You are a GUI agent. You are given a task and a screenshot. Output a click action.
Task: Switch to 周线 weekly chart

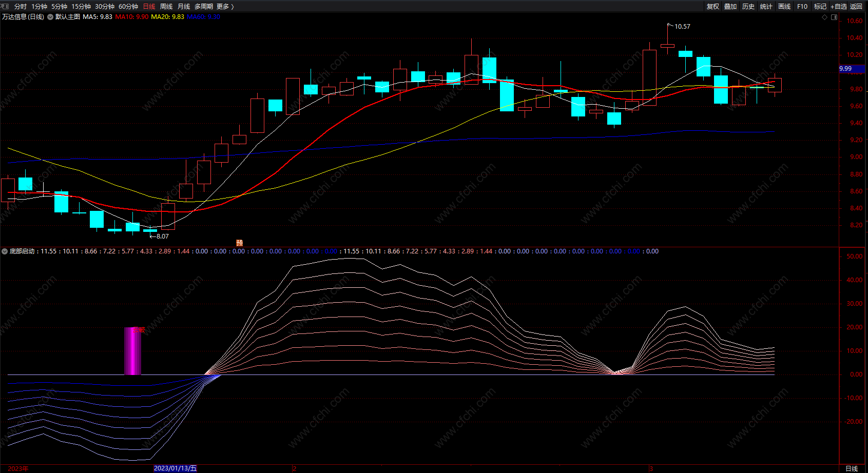166,6
